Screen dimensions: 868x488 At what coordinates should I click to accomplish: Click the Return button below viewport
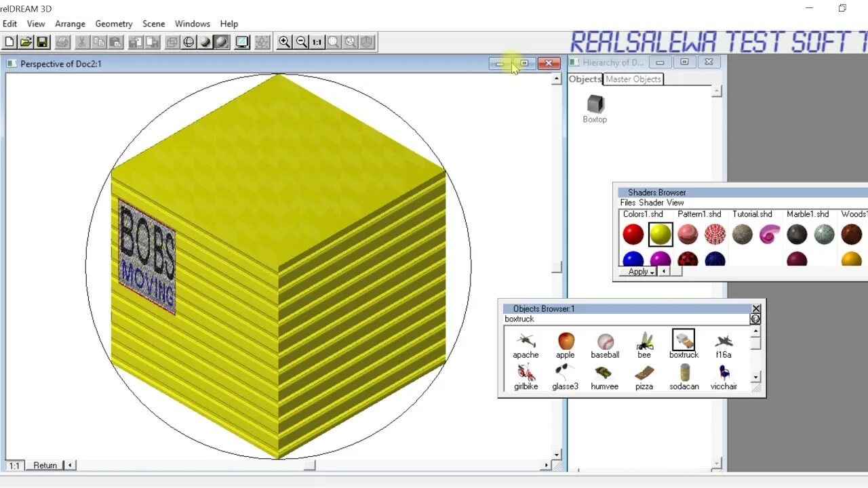tap(45, 466)
